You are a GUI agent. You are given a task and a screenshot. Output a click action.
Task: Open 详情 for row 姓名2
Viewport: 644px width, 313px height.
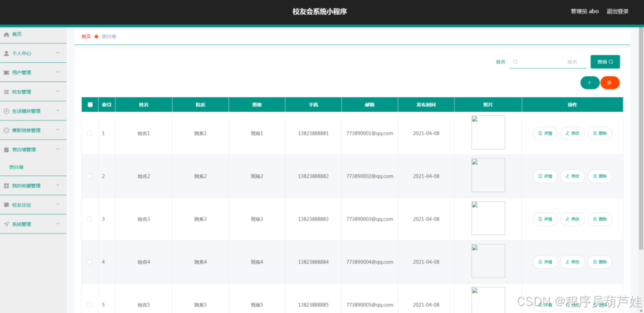pos(545,176)
